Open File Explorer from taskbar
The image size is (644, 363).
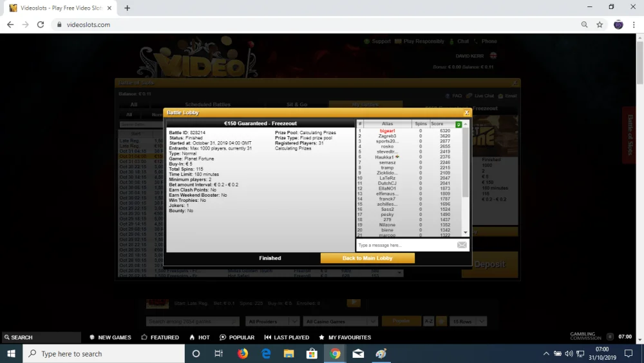coord(289,353)
